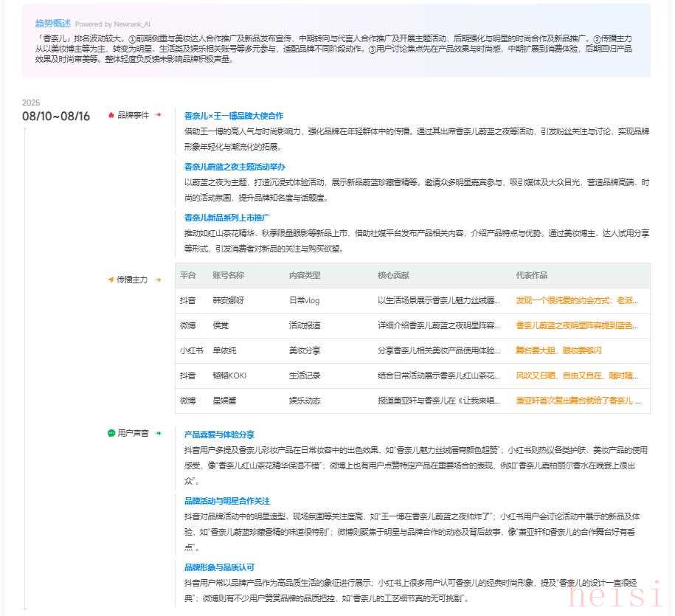Open the 品牌形象与品质认可 topic heading
675x616 pixels.
click(219, 567)
